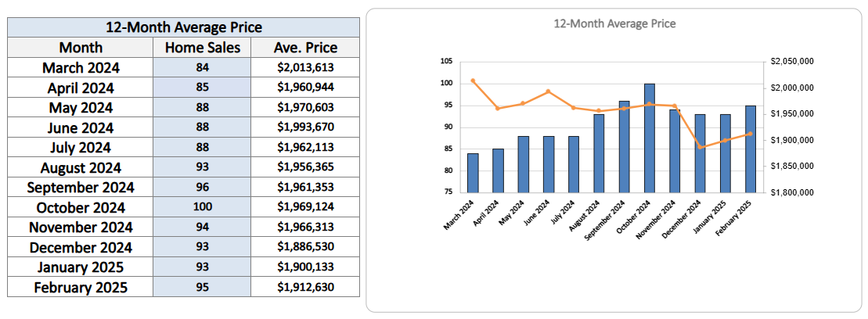The image size is (868, 319).
Task: Click the March 2024 bar in the chart
Action: click(473, 173)
